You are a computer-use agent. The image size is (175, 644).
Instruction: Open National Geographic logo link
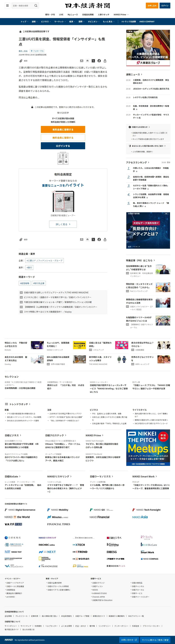point(45,559)
